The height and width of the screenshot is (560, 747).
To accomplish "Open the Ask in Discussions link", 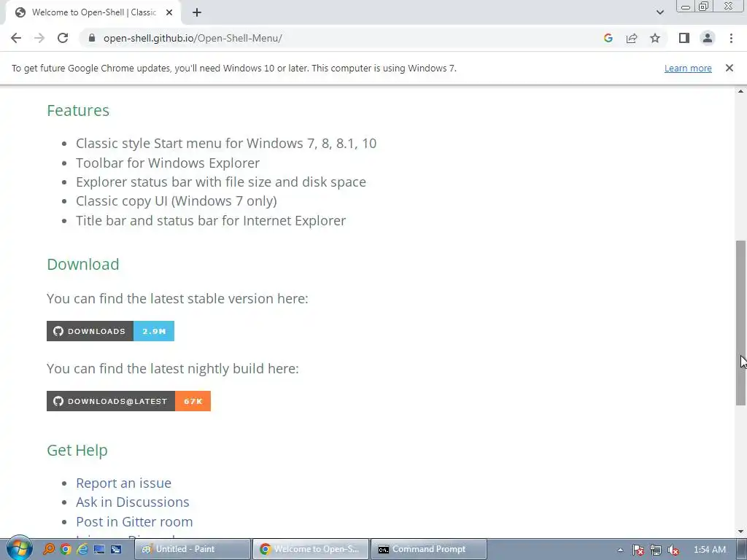I will (x=133, y=502).
